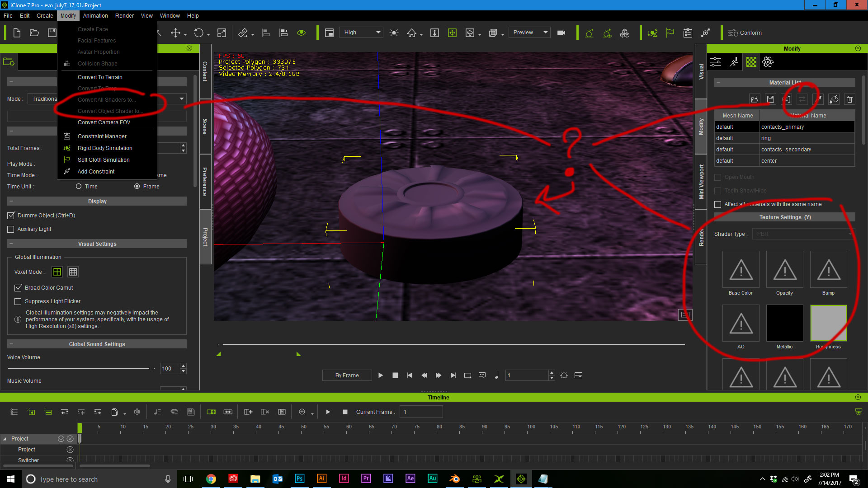Screen dimensions: 868x488
Task: Click the black Metallic texture swatch
Action: click(784, 323)
